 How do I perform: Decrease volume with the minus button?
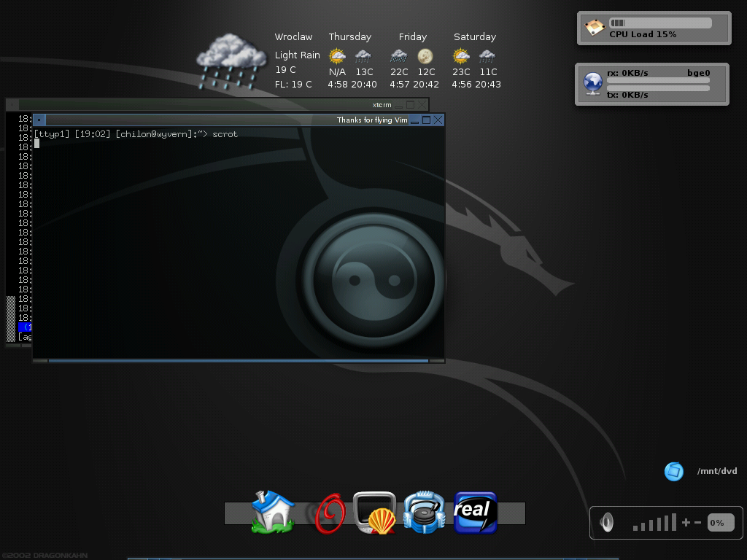pos(697,522)
